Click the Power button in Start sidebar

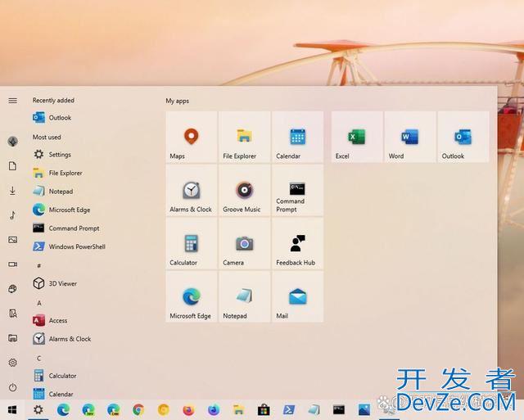coord(13,387)
